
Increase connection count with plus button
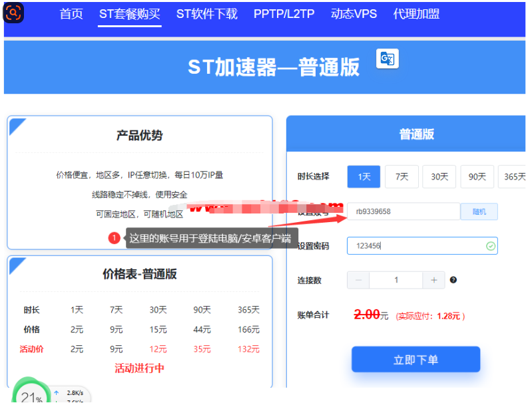click(433, 280)
